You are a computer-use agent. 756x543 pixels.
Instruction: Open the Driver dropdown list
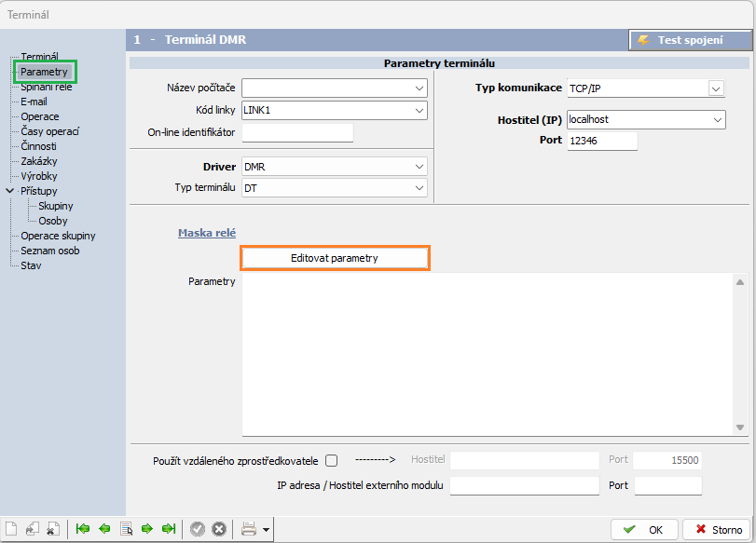coord(419,167)
